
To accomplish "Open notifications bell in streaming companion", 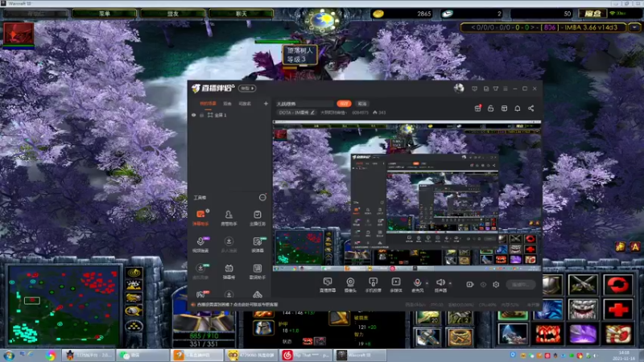I will coord(518,109).
